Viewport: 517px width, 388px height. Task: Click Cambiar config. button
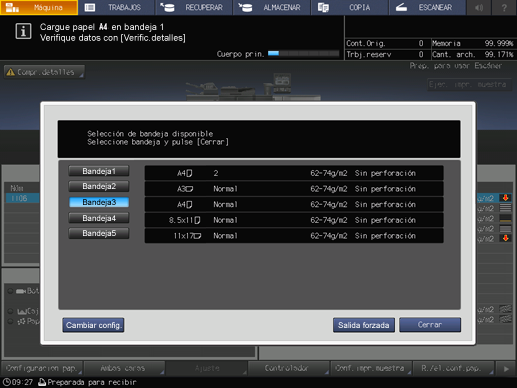[x=93, y=325]
